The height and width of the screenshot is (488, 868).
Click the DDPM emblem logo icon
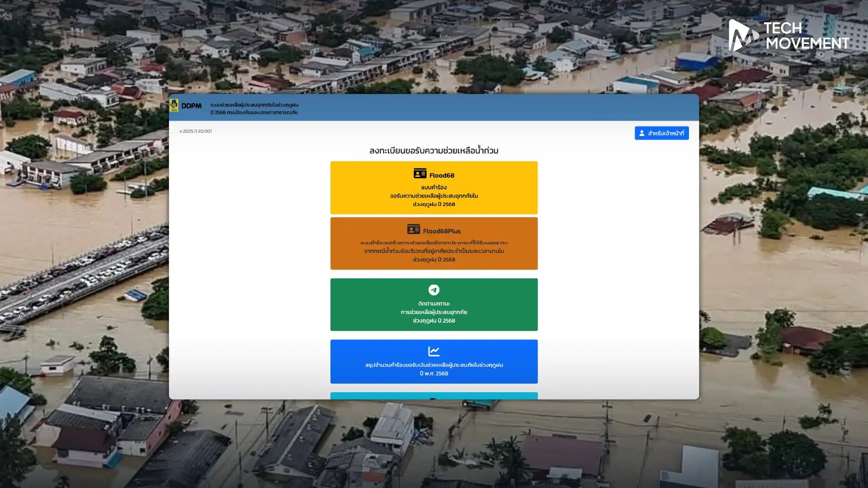pyautogui.click(x=174, y=105)
